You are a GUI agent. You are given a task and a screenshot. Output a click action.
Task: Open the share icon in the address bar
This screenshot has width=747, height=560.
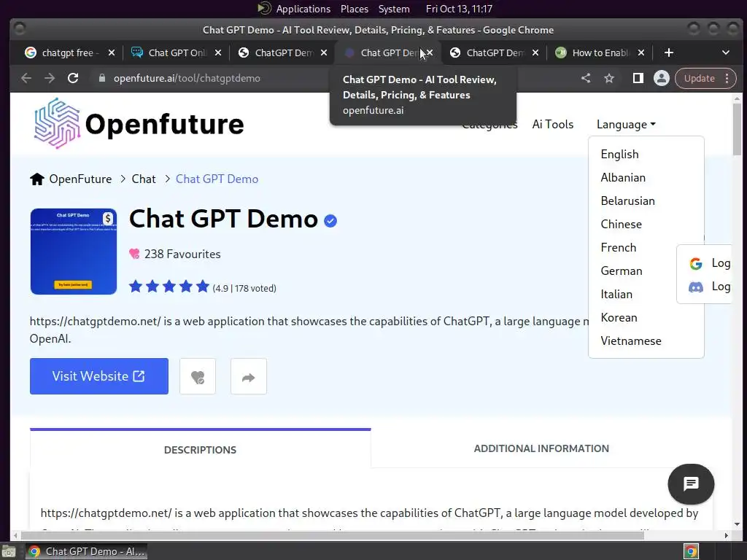pyautogui.click(x=586, y=78)
